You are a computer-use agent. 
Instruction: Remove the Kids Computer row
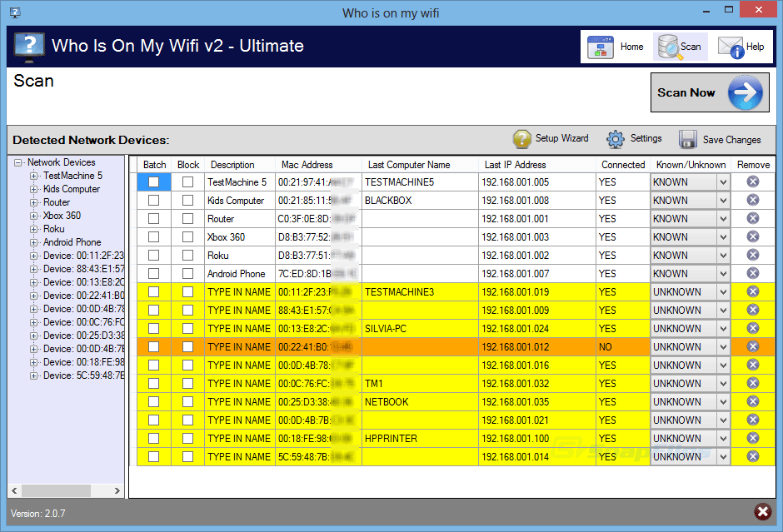753,200
